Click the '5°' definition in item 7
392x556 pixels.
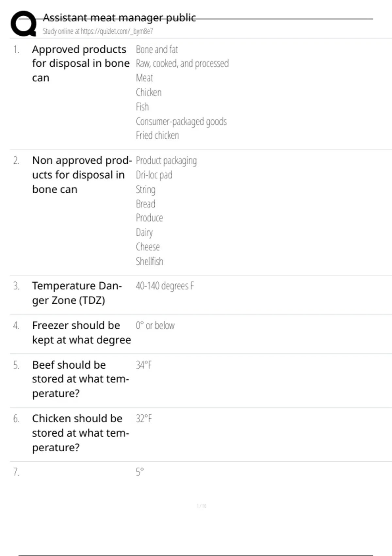140,472
